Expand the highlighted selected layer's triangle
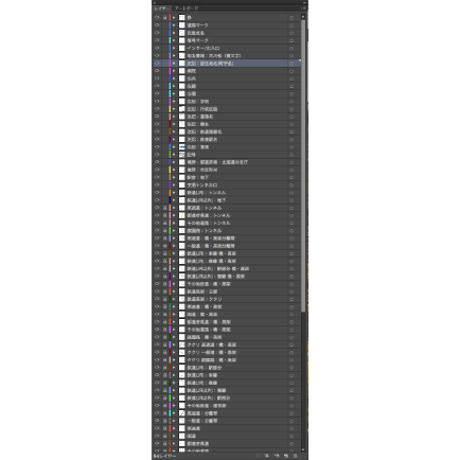460x460 pixels. point(174,63)
